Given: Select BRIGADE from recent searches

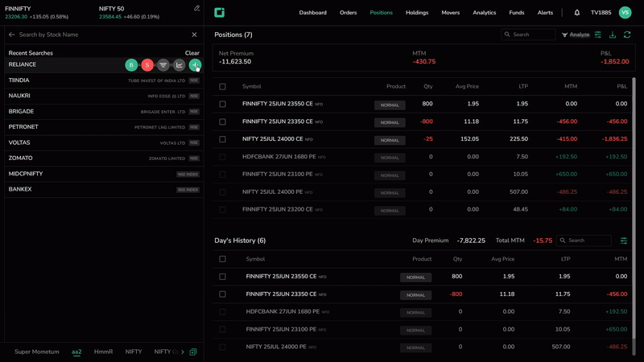Looking at the screenshot, I should point(104,112).
